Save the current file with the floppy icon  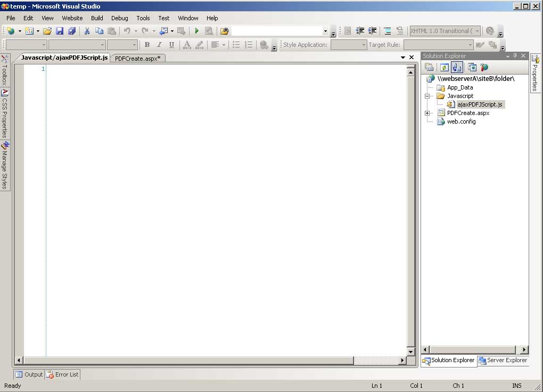coord(60,31)
